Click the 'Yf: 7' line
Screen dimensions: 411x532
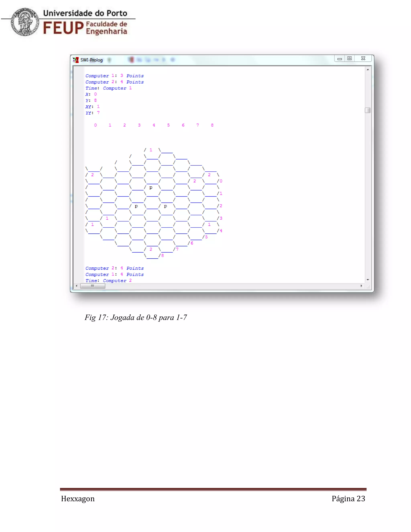point(93,113)
